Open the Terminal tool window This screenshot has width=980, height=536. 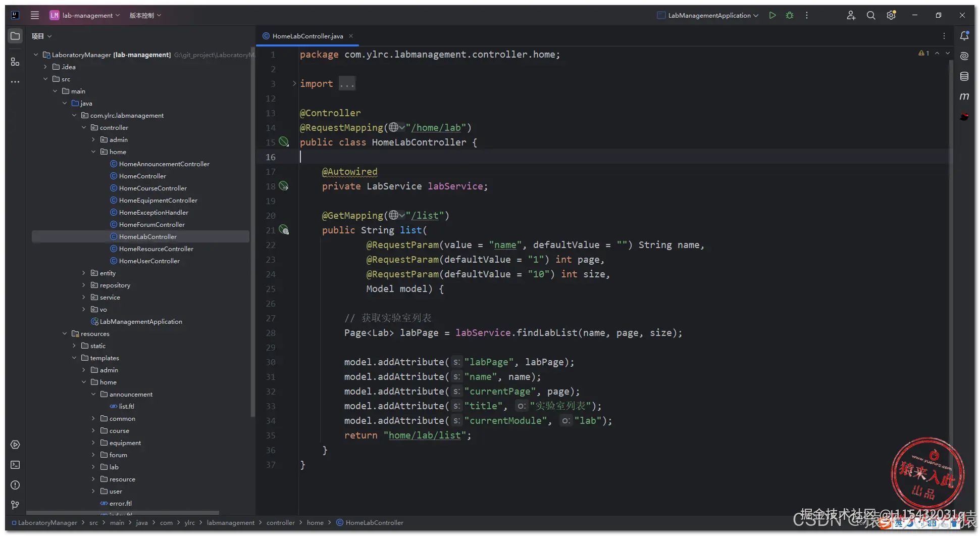coord(15,465)
